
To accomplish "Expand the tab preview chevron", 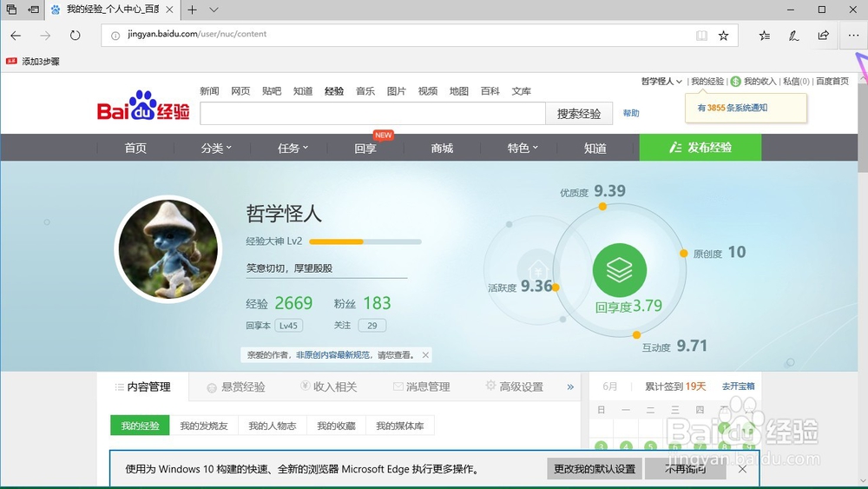I will [214, 10].
